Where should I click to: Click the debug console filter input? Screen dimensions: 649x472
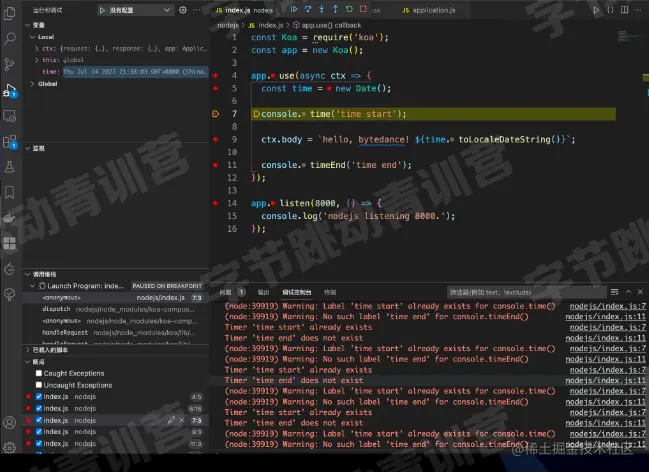(526, 292)
